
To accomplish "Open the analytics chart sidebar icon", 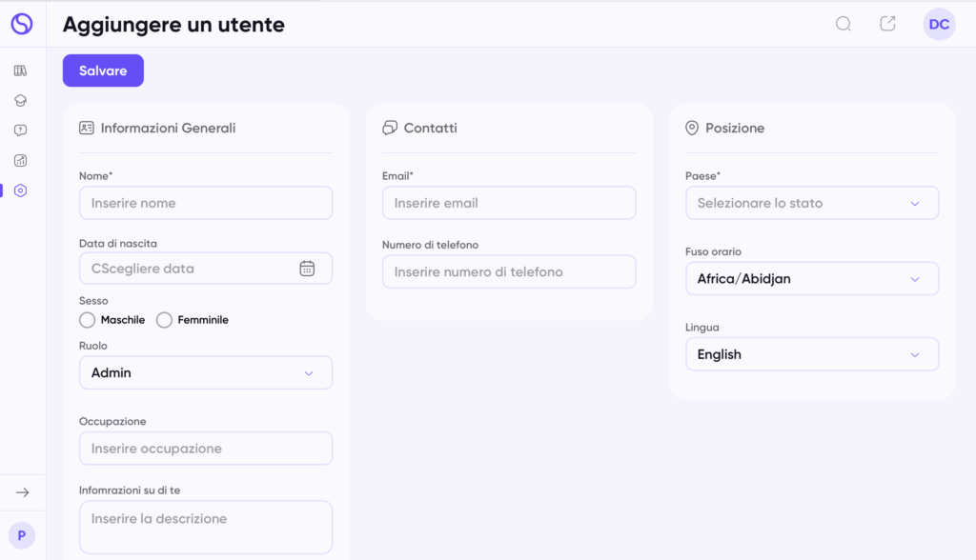I will (21, 161).
